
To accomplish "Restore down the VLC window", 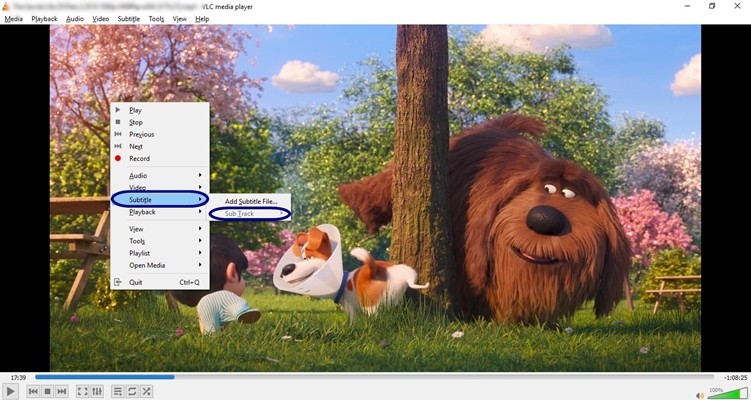I will (x=712, y=6).
